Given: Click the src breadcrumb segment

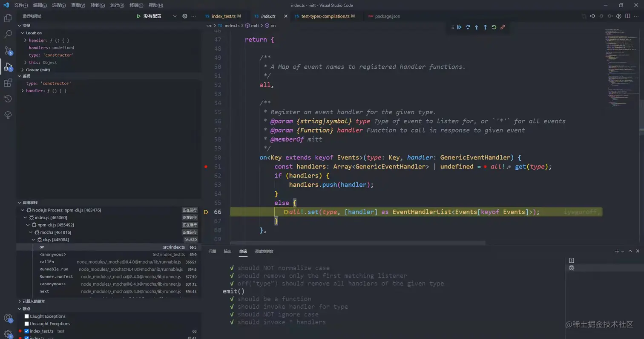Looking at the screenshot, I should (209, 26).
